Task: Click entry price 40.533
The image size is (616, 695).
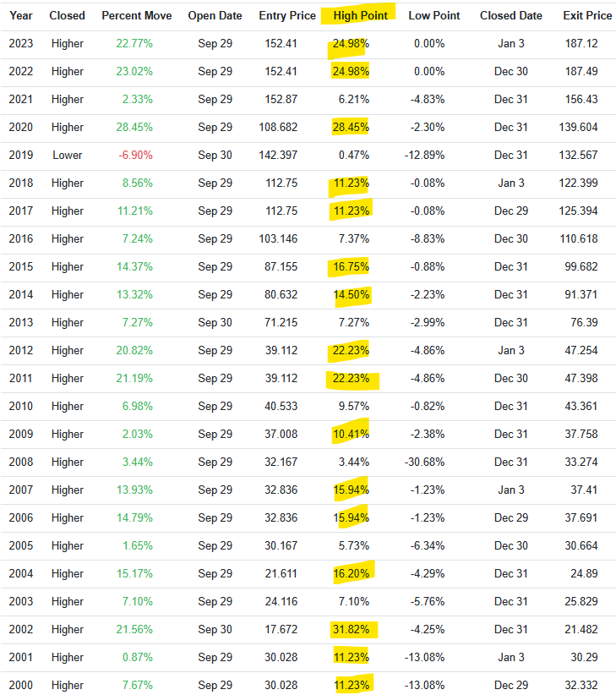Action: (x=281, y=407)
